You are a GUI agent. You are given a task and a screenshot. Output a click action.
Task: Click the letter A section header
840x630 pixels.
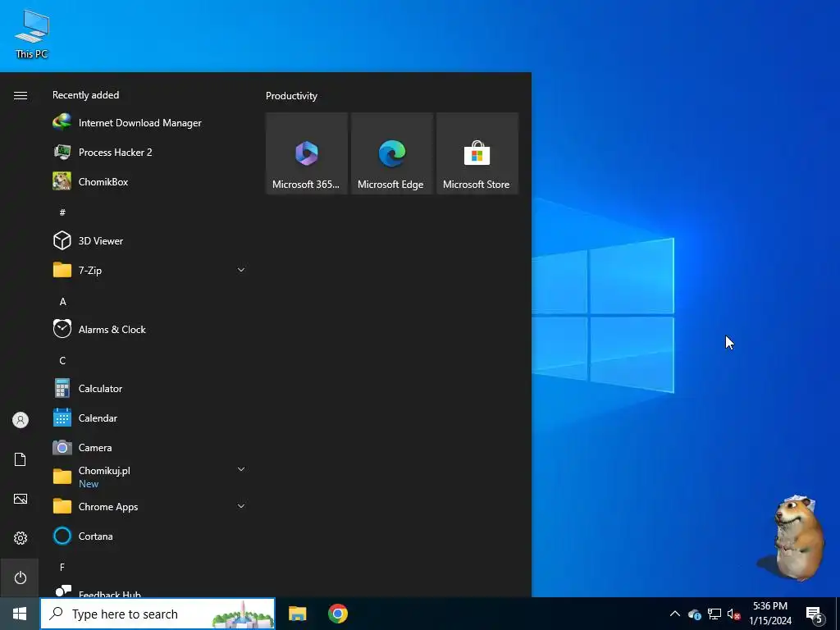[62, 302]
